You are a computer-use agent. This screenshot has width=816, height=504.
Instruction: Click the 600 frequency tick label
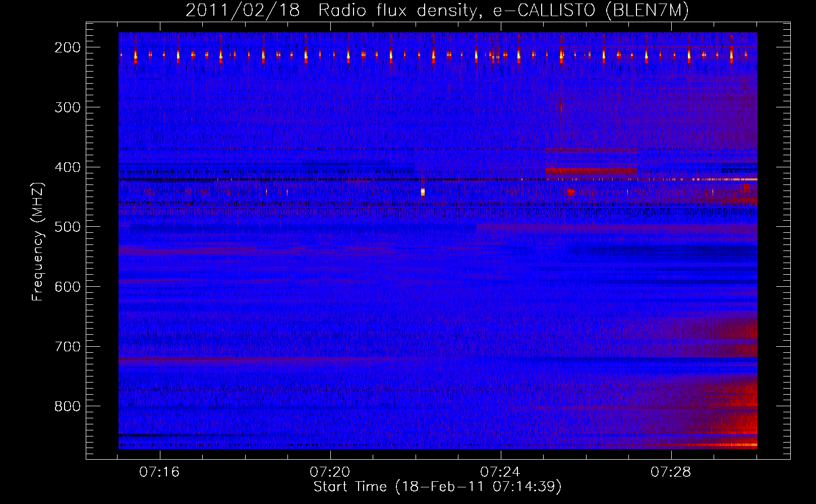pyautogui.click(x=68, y=287)
